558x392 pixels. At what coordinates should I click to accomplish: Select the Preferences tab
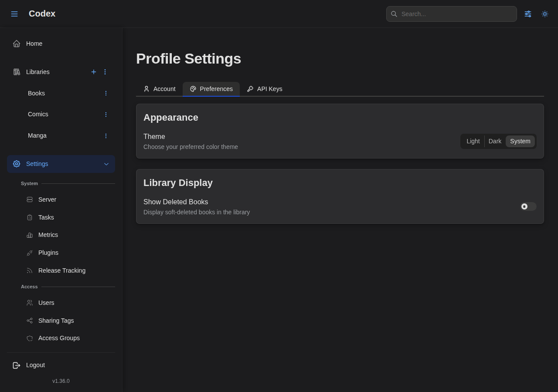pos(211,89)
